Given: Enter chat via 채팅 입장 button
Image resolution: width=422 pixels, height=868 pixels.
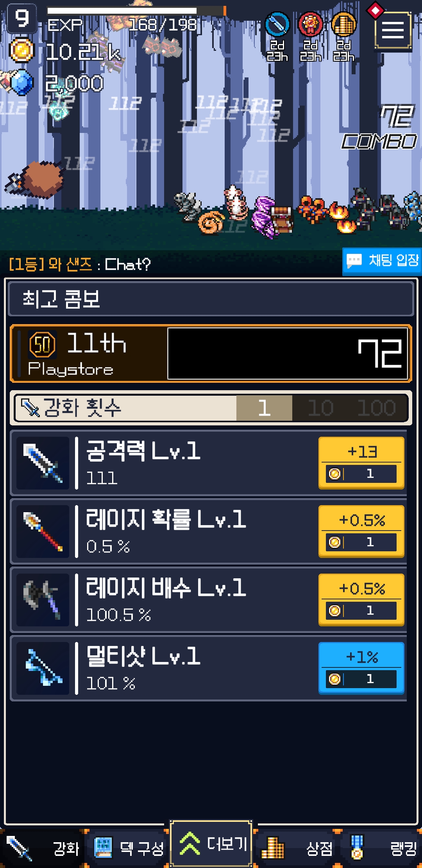Looking at the screenshot, I should tap(382, 261).
